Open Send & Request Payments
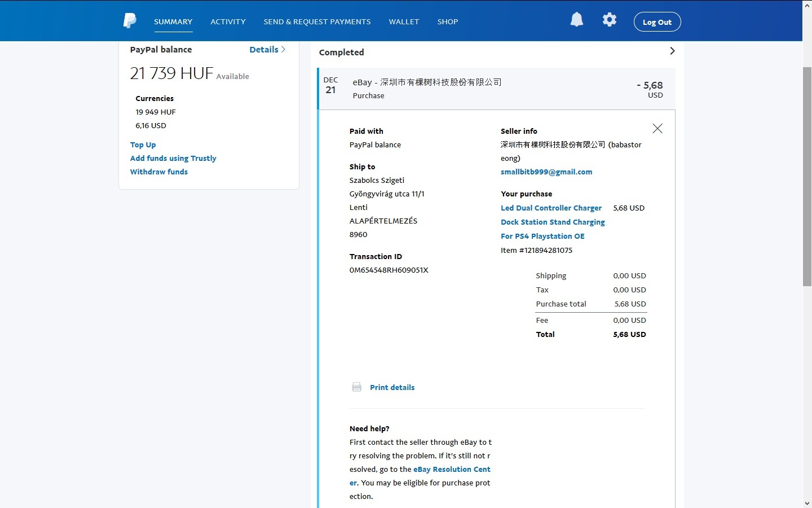The image size is (812, 508). point(317,21)
